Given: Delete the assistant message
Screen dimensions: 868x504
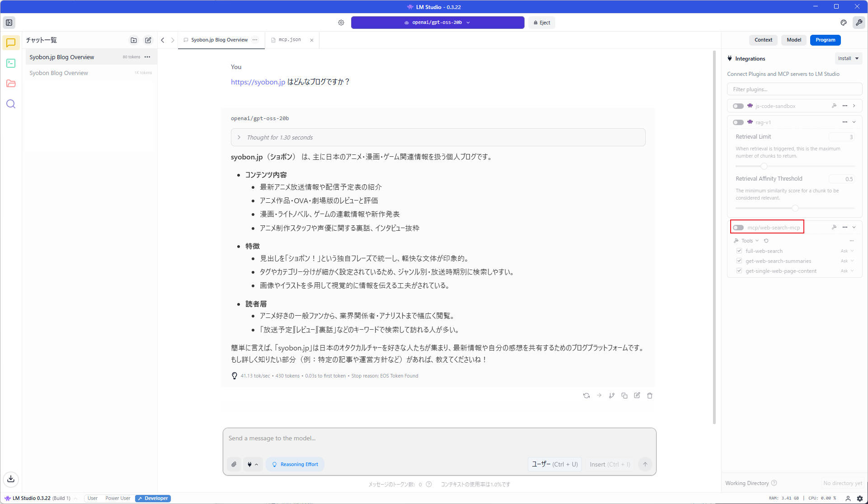Looking at the screenshot, I should (650, 396).
